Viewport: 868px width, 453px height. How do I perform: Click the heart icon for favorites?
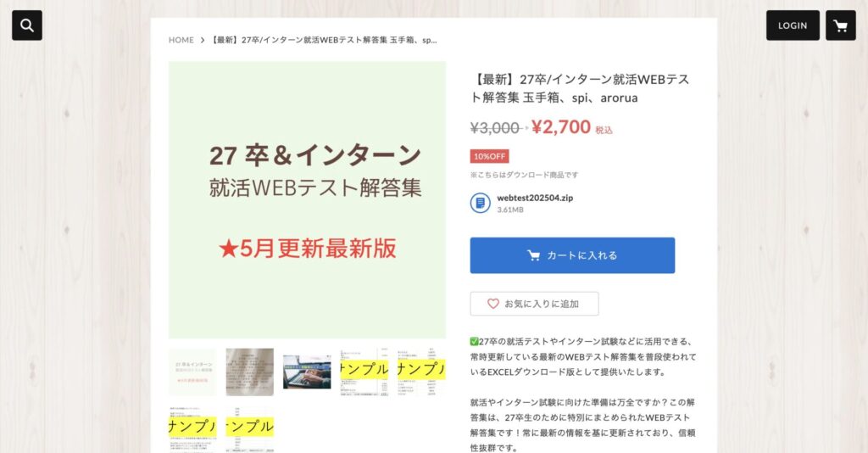pyautogui.click(x=492, y=304)
